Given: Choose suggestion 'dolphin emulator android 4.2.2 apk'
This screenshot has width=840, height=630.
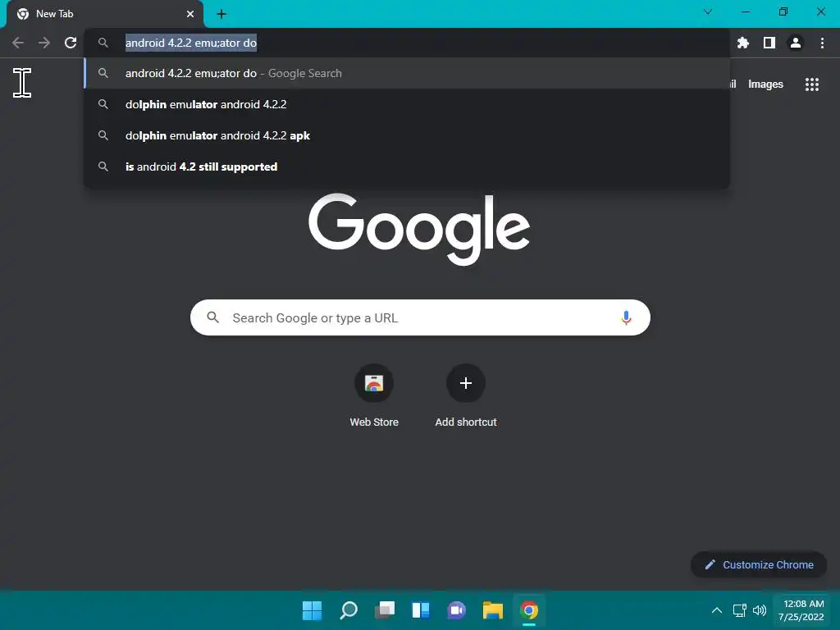Looking at the screenshot, I should [407, 135].
